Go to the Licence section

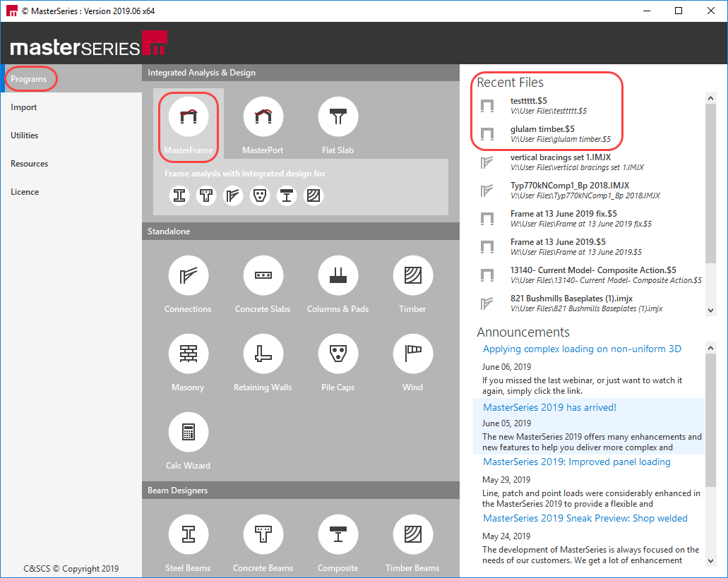click(x=25, y=192)
